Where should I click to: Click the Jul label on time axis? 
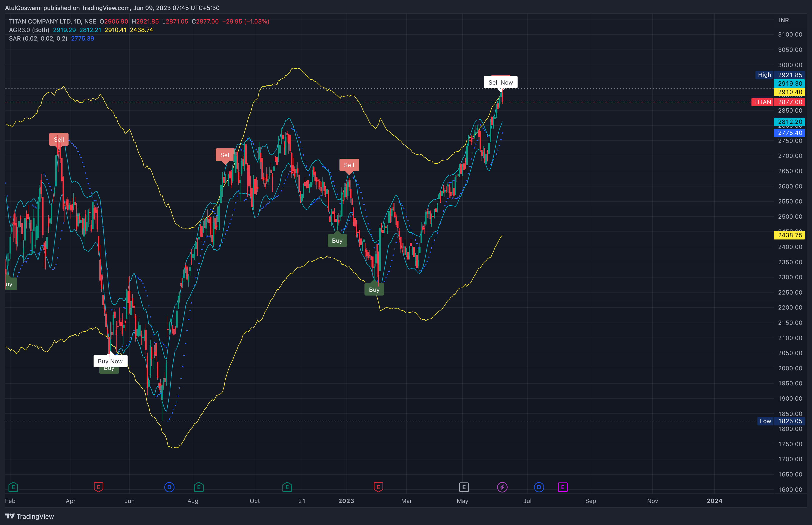(527, 501)
